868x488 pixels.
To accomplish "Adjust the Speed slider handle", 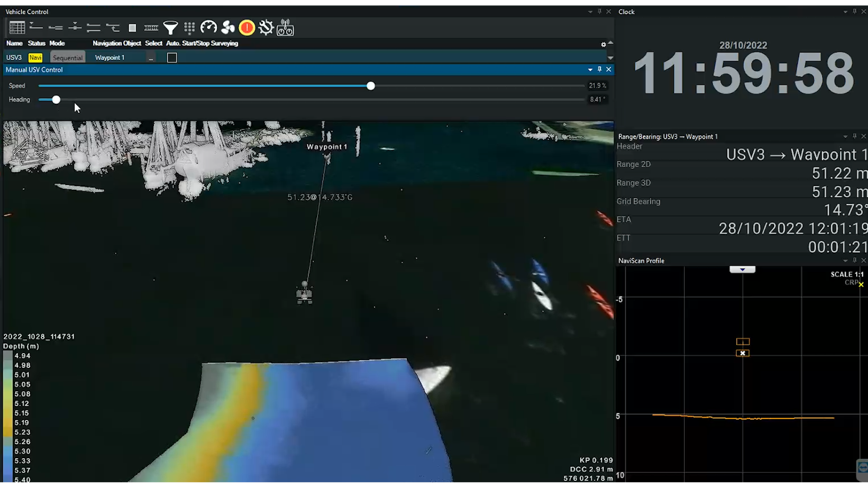I will pos(370,85).
